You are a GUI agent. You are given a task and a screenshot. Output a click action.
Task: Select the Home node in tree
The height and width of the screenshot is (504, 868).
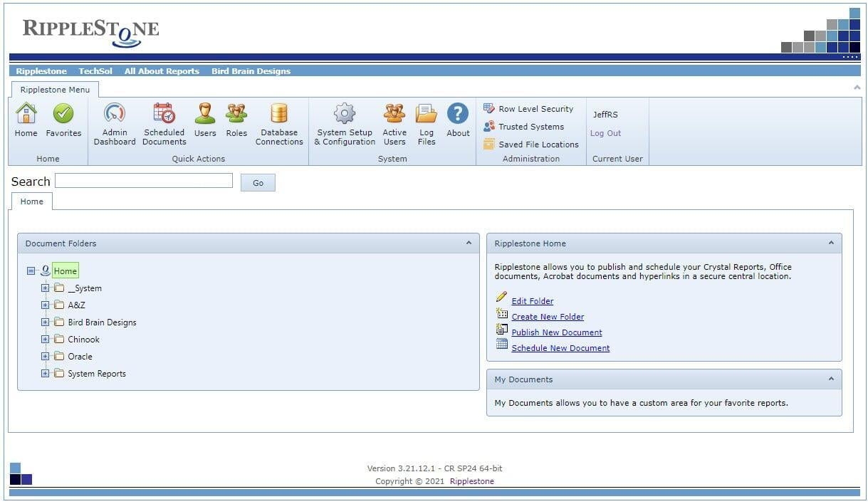pos(65,271)
